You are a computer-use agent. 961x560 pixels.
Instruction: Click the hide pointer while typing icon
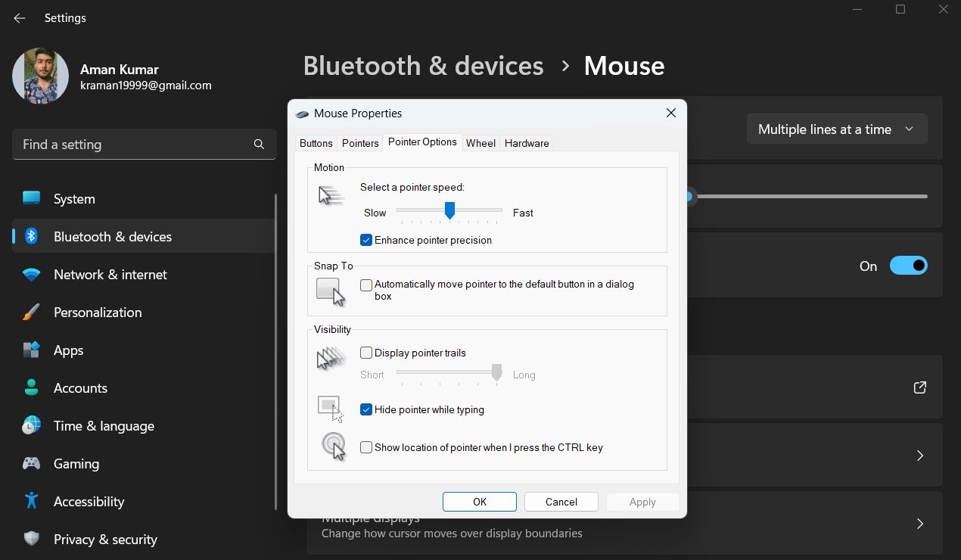point(331,409)
